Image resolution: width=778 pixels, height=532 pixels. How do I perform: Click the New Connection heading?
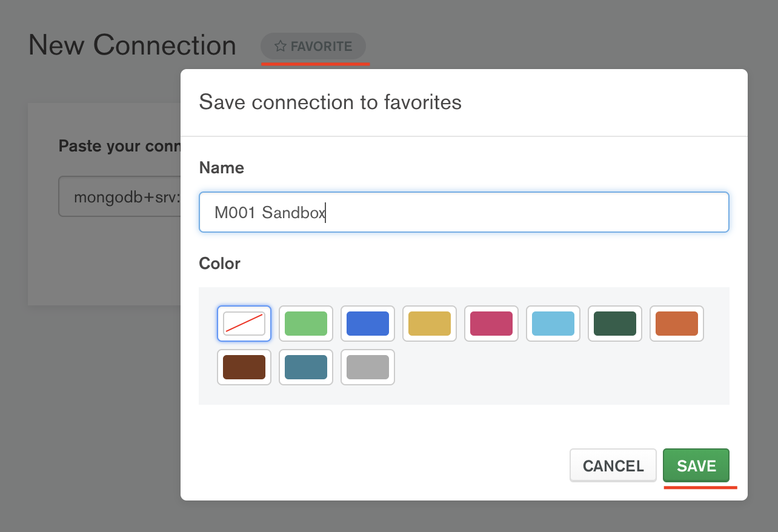(132, 45)
